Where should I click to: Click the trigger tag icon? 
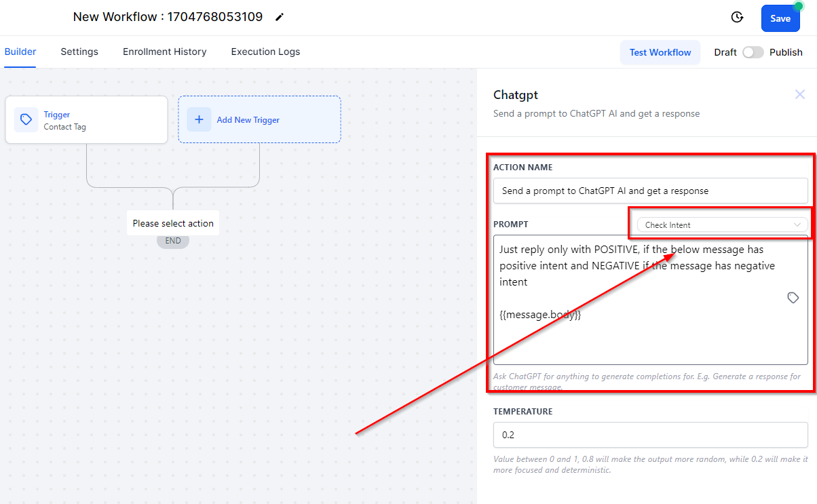coord(26,120)
